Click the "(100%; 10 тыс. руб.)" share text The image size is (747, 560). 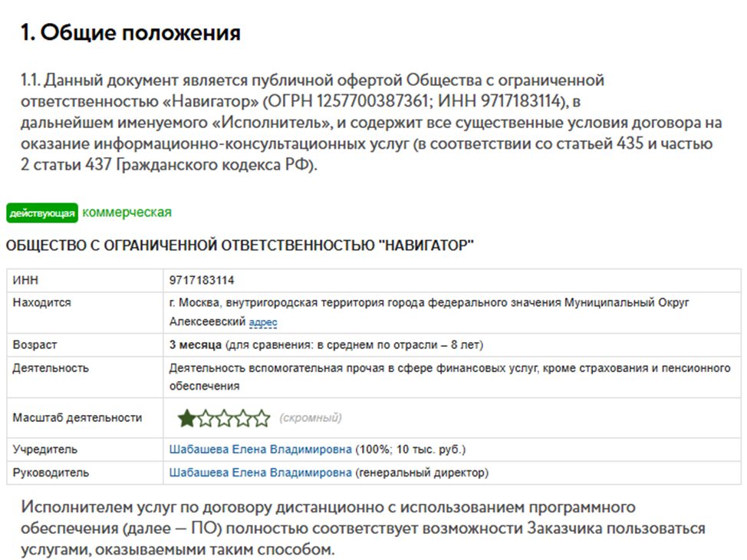(410, 450)
